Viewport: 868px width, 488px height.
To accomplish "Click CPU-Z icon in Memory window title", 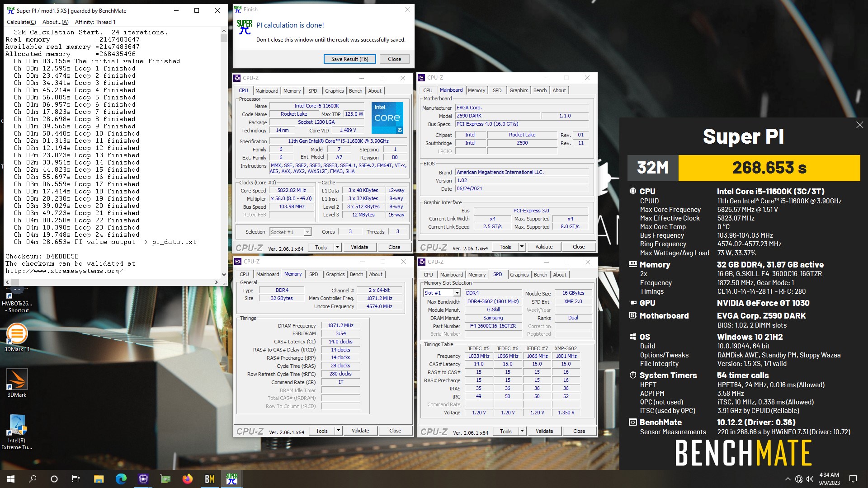I will [x=238, y=262].
